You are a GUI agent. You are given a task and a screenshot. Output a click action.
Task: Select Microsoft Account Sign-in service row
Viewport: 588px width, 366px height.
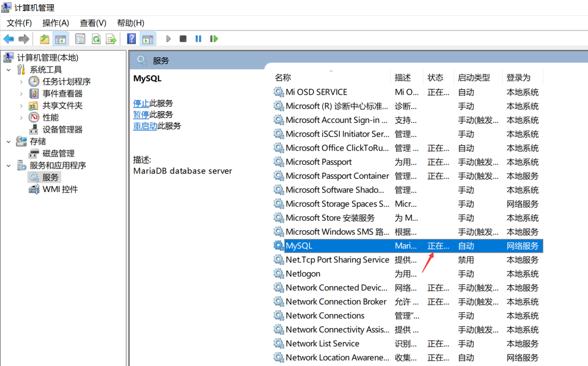point(407,120)
